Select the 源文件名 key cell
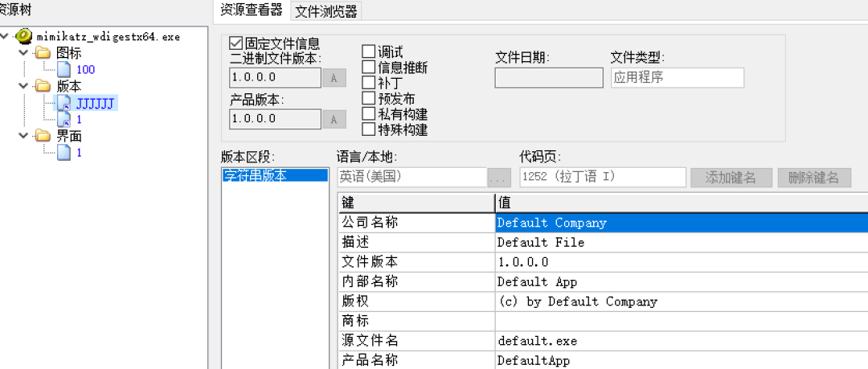The image size is (868, 369). click(416, 341)
